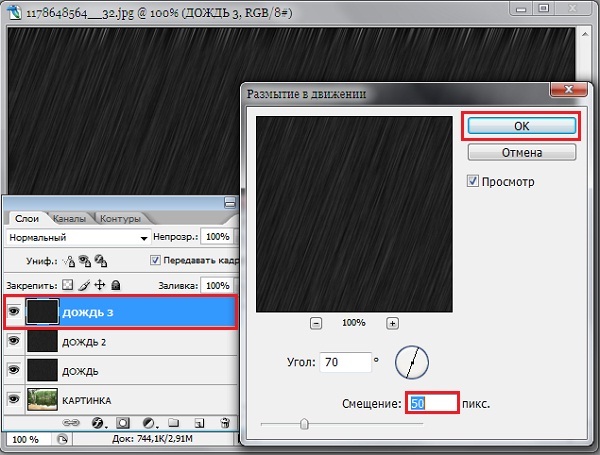The image size is (600, 455).
Task: Click the status bar preview icon
Action: tap(62, 439)
